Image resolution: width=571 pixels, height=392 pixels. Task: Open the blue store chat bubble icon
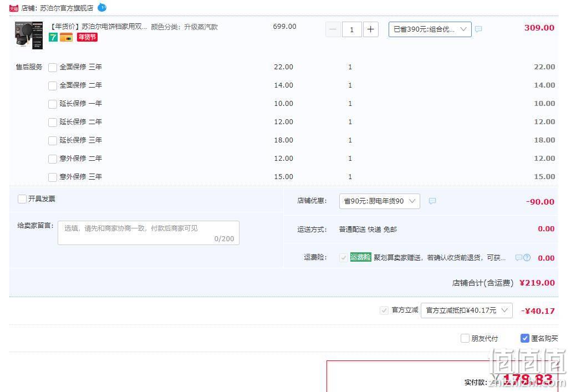pos(103,7)
